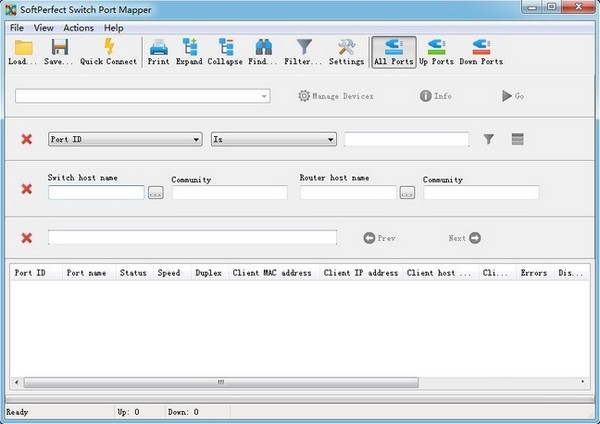Open the Port ID filter dropdown
The width and height of the screenshot is (600, 424).
pyautogui.click(x=195, y=140)
